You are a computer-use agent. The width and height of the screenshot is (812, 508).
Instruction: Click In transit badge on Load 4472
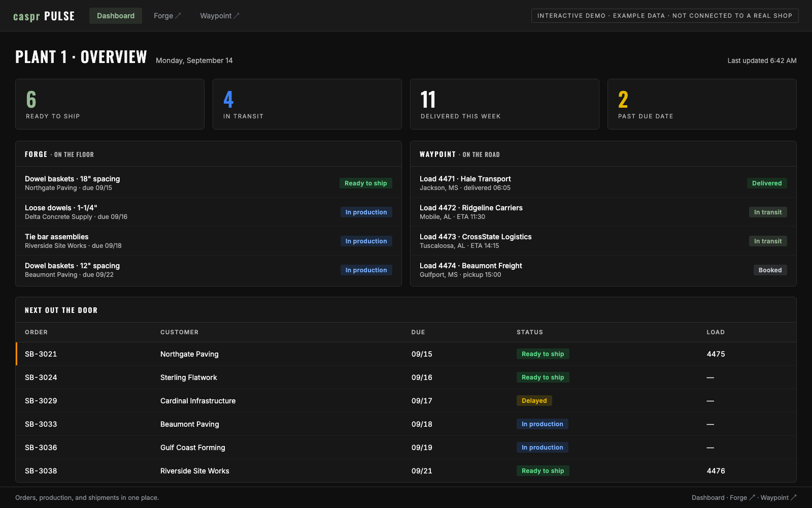[x=768, y=212]
